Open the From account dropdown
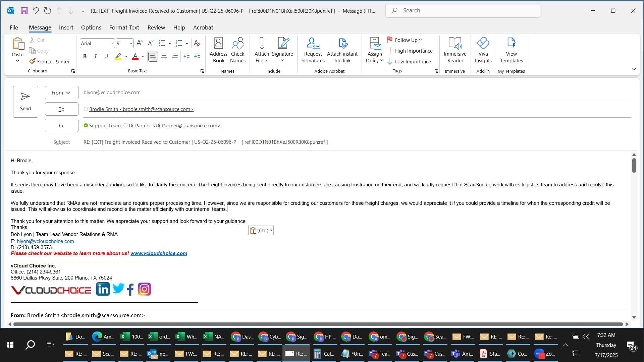 point(62,93)
